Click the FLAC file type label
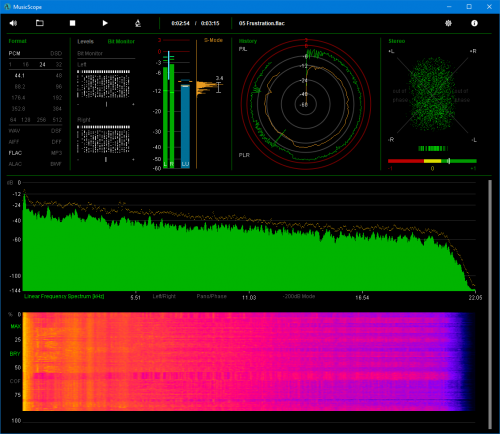The height and width of the screenshot is (434, 500). pos(15,153)
